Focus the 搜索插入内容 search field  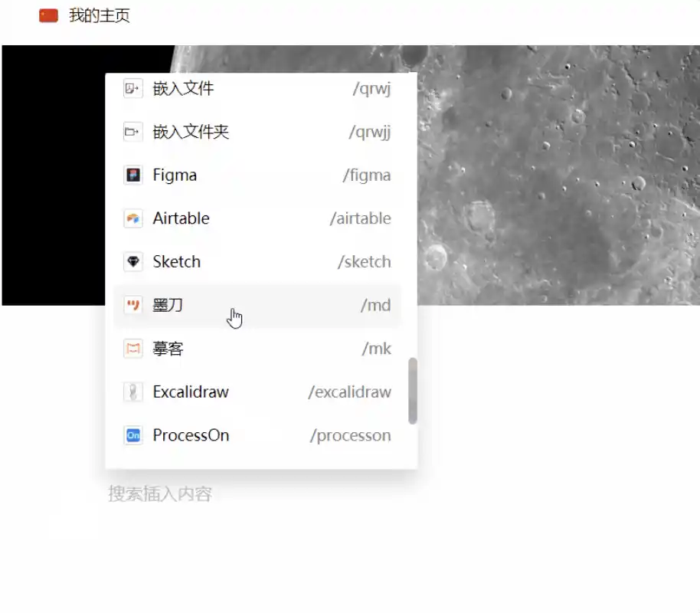[x=159, y=493]
